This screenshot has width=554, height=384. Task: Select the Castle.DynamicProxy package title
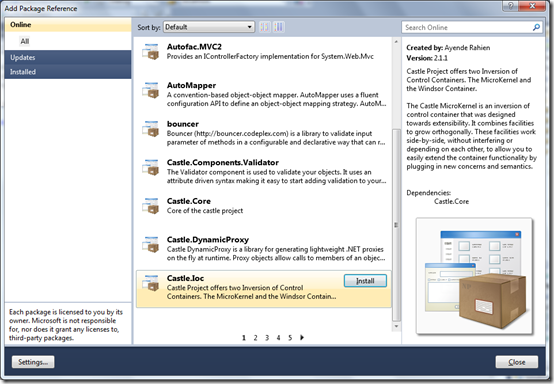[208, 240]
